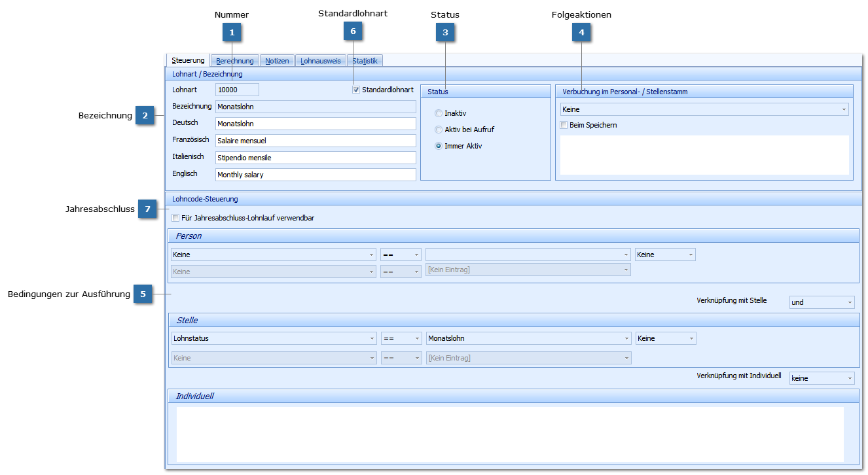Open the Lohnausweis tab

coord(320,61)
